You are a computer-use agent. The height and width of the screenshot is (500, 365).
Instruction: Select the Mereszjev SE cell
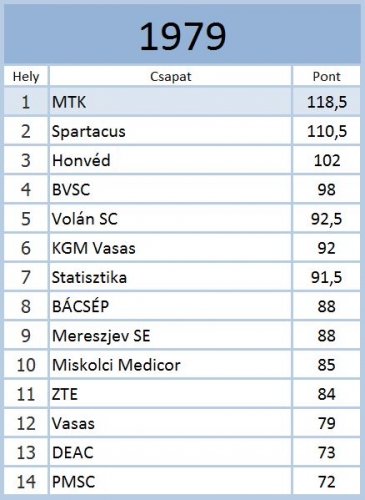point(170,335)
